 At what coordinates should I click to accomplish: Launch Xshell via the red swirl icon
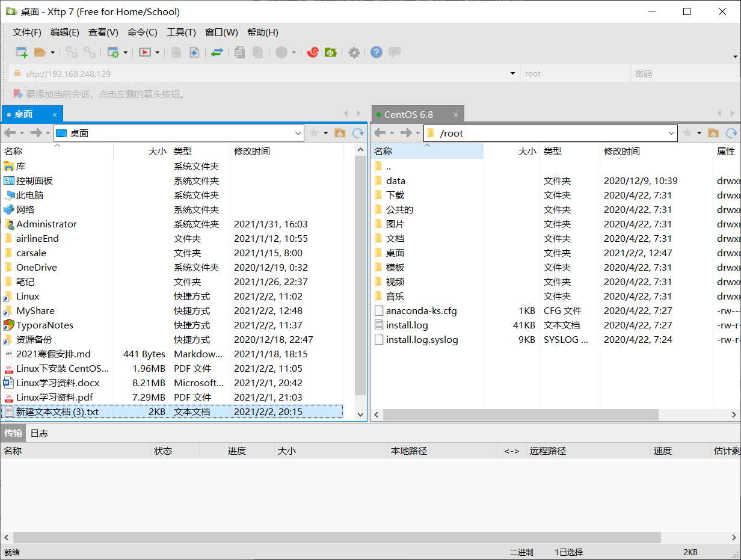[x=312, y=52]
